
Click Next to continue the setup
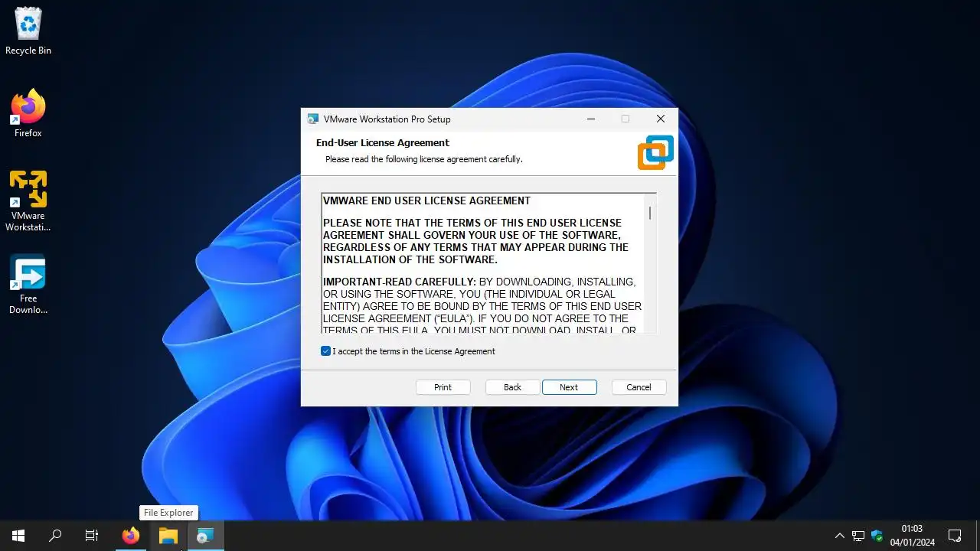coord(569,387)
